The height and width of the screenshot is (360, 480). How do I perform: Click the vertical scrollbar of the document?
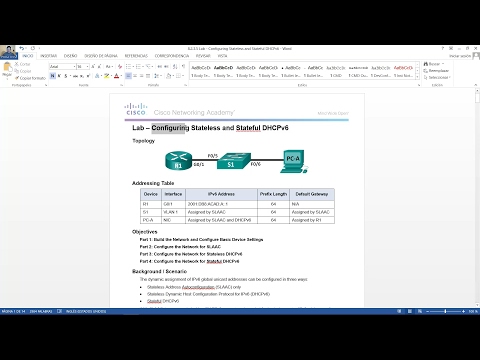coord(477,197)
